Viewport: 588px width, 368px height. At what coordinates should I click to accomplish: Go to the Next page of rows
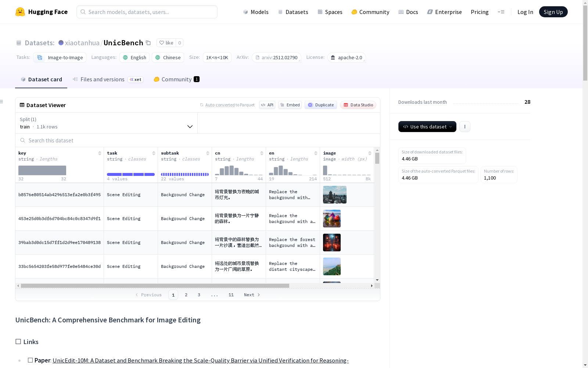tap(252, 295)
